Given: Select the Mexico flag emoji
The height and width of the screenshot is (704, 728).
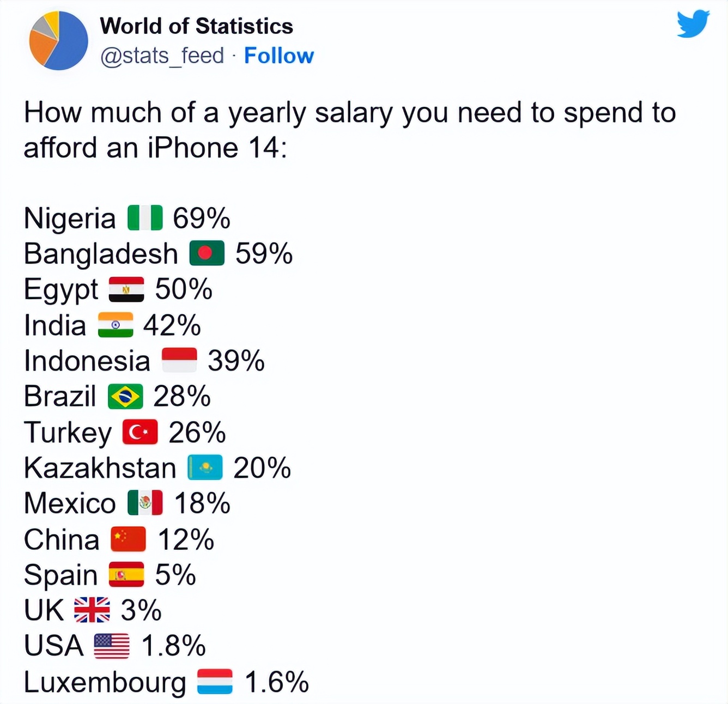Looking at the screenshot, I should point(145,503).
